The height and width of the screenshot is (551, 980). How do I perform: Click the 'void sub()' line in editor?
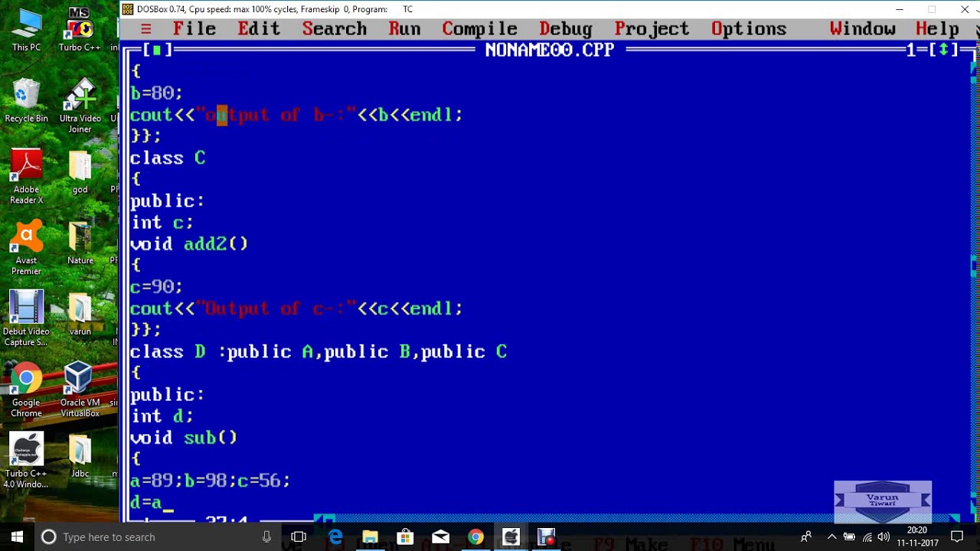tap(184, 438)
